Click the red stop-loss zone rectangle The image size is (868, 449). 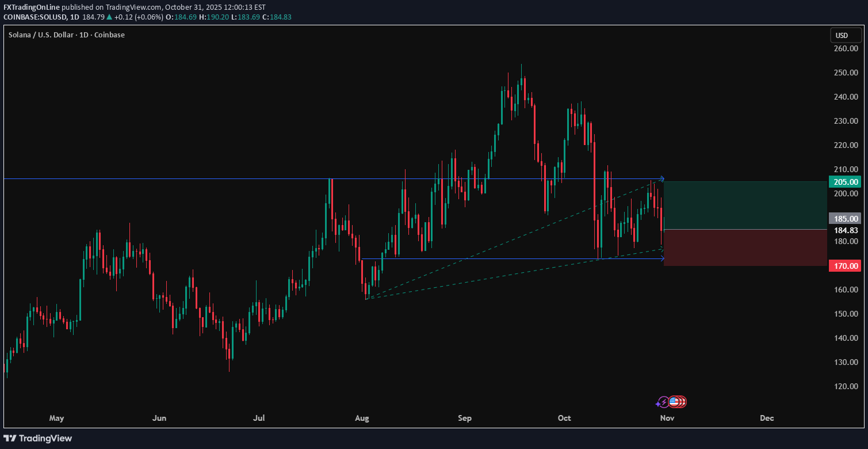coord(745,246)
